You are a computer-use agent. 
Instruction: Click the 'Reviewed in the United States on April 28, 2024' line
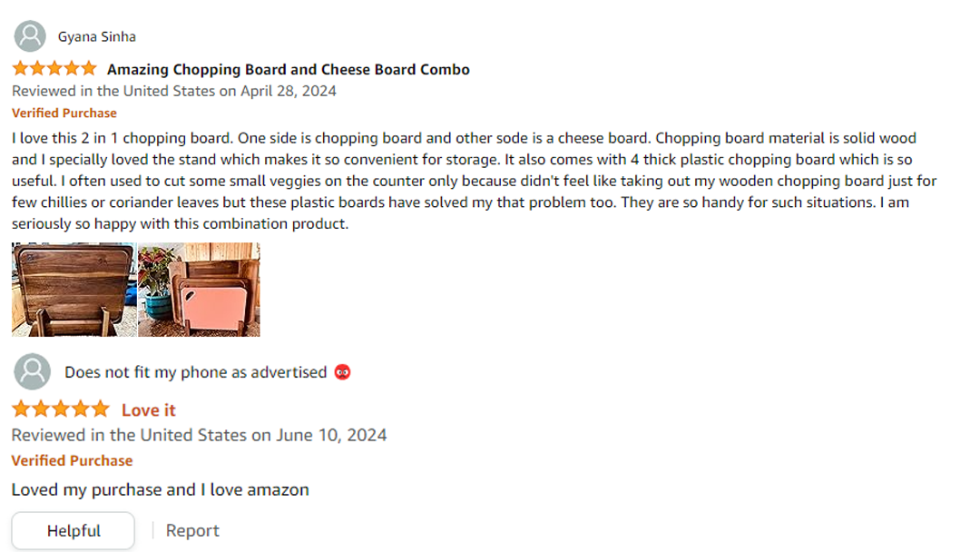[x=173, y=91]
